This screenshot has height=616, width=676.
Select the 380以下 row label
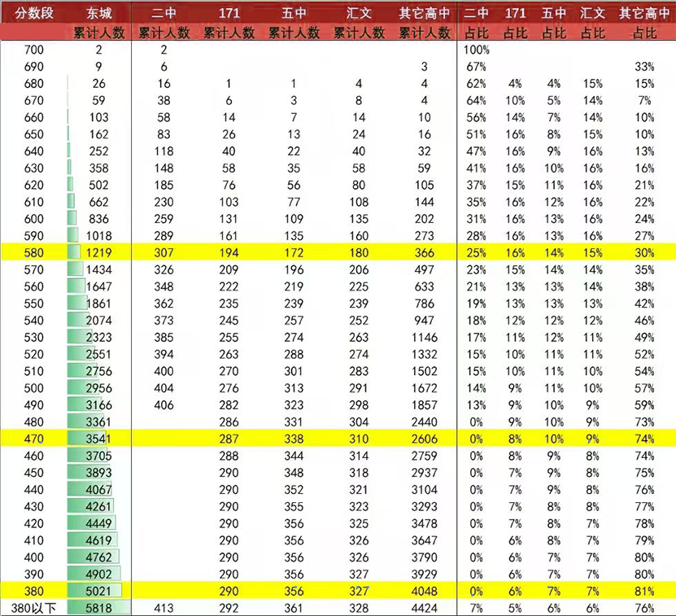click(x=34, y=608)
